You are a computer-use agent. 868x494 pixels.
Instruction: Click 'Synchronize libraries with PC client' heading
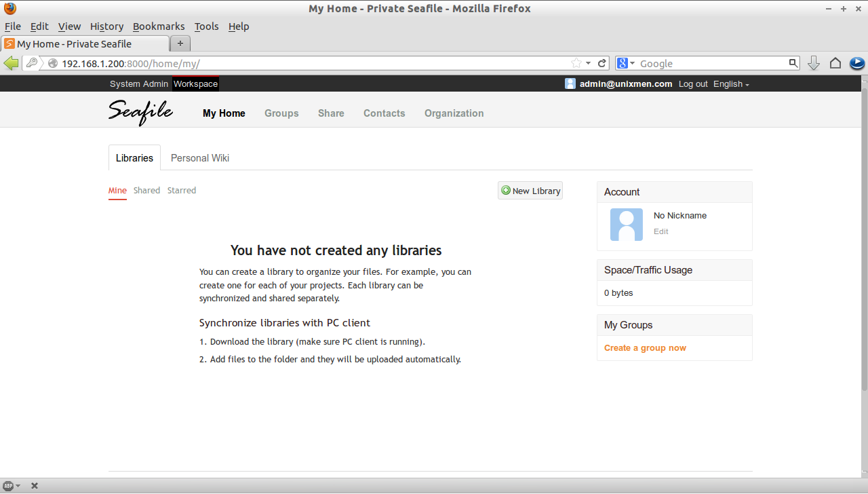285,323
